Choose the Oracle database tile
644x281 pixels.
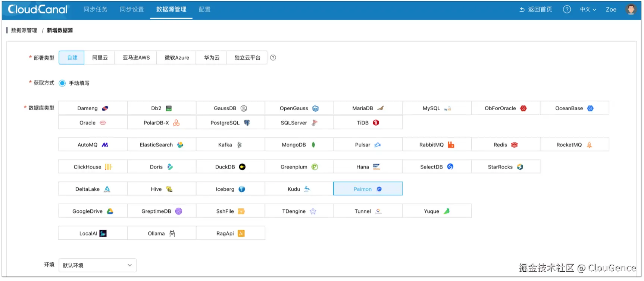pos(93,123)
